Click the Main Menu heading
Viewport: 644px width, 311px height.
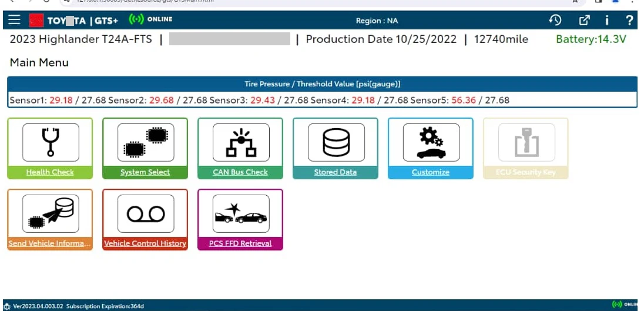tap(39, 63)
